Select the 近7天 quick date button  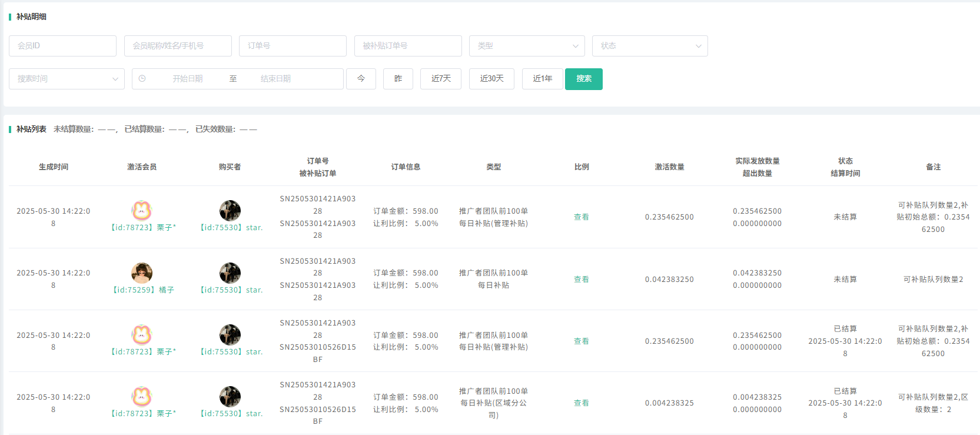(440, 79)
